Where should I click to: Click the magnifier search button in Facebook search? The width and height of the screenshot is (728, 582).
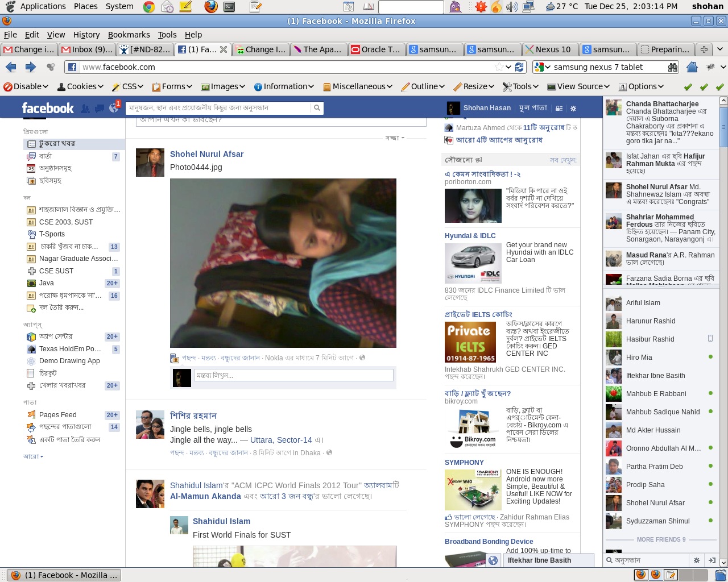pos(317,107)
